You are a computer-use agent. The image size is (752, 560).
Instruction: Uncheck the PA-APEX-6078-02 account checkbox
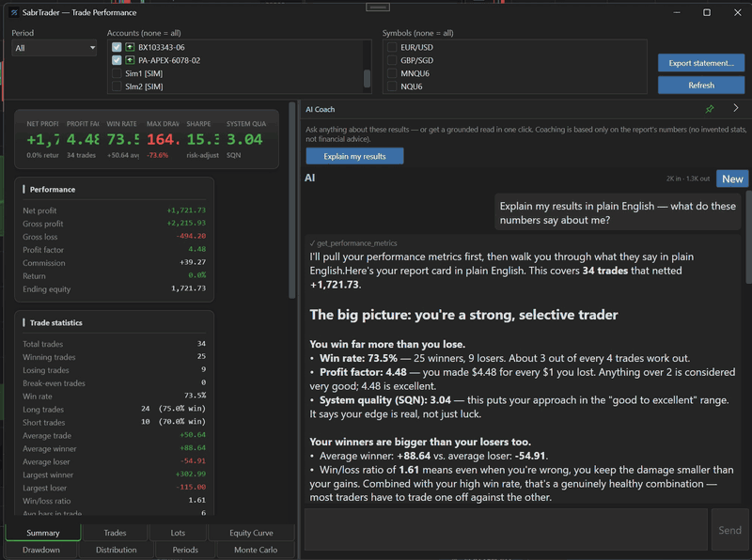(116, 60)
